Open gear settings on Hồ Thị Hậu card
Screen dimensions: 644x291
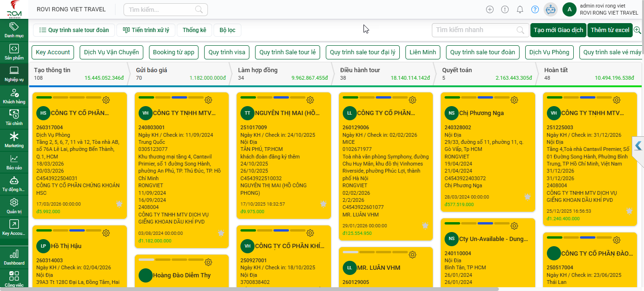(106, 233)
